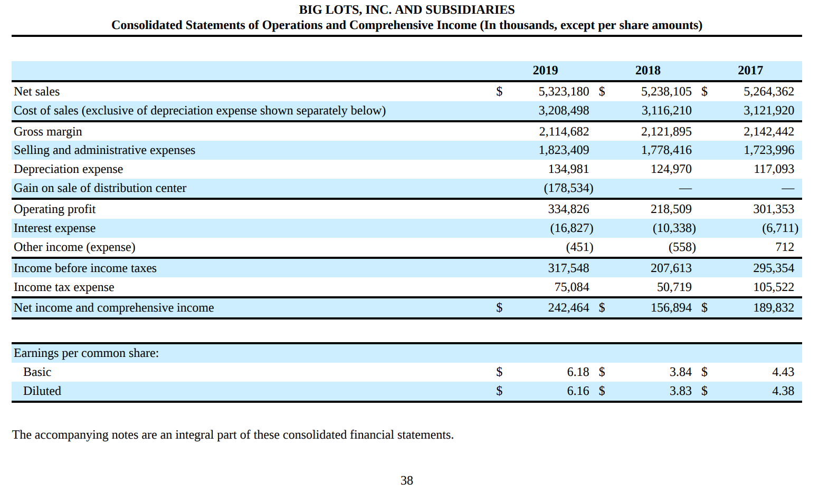Click the page number 38

pos(406,480)
